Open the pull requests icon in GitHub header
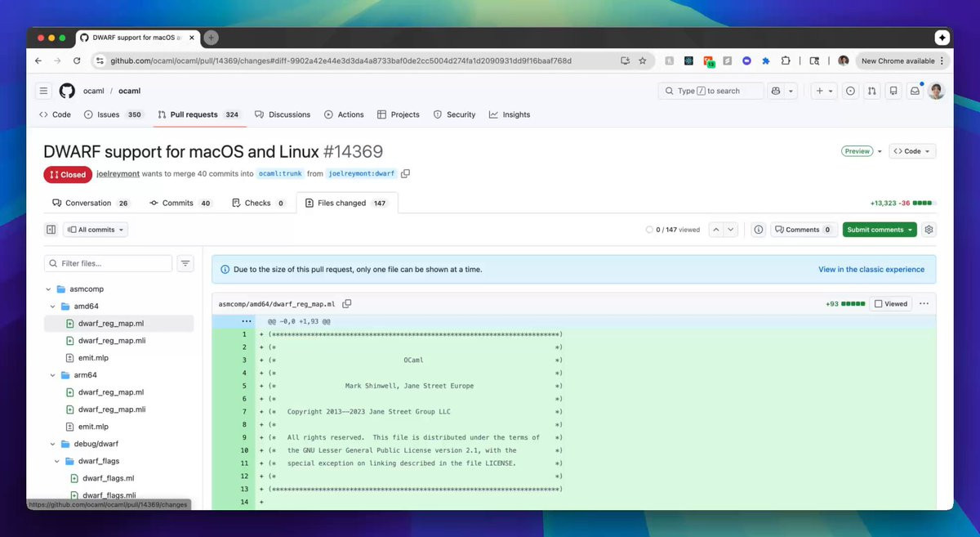This screenshot has width=980, height=537. (871, 92)
